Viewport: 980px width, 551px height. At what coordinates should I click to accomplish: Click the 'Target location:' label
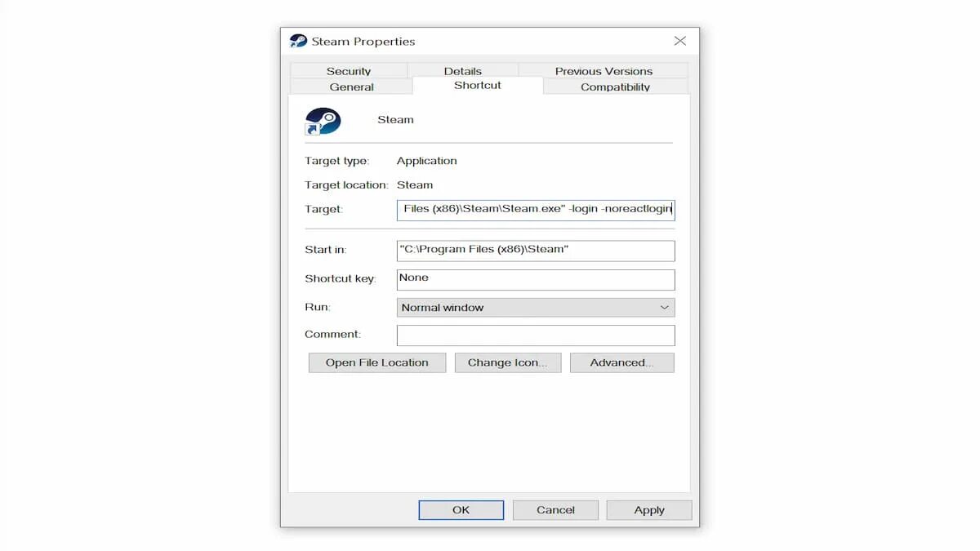(346, 185)
